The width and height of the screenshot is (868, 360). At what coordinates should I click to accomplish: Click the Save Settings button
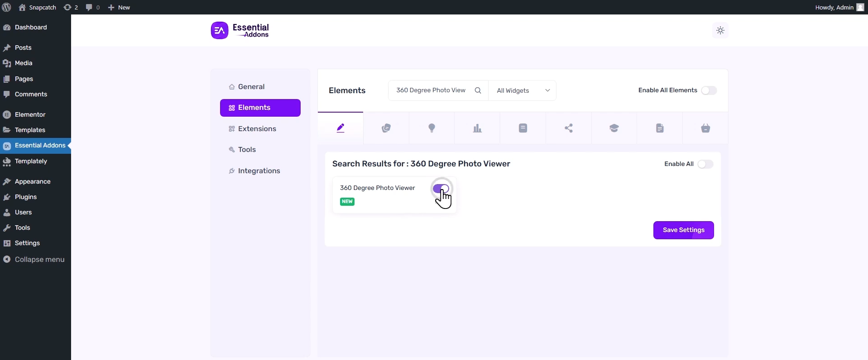[683, 230]
